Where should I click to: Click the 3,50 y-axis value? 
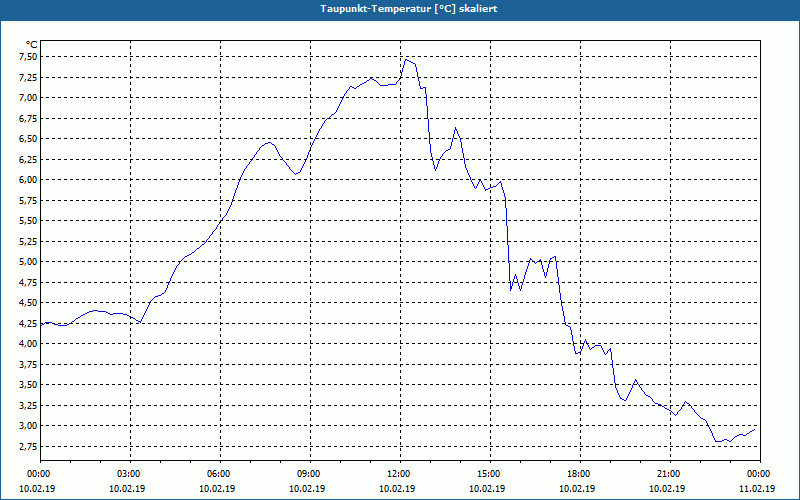(28, 385)
